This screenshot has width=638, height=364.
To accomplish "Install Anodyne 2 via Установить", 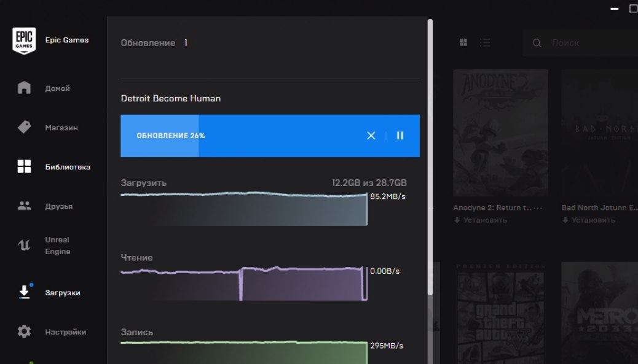I will pos(481,220).
